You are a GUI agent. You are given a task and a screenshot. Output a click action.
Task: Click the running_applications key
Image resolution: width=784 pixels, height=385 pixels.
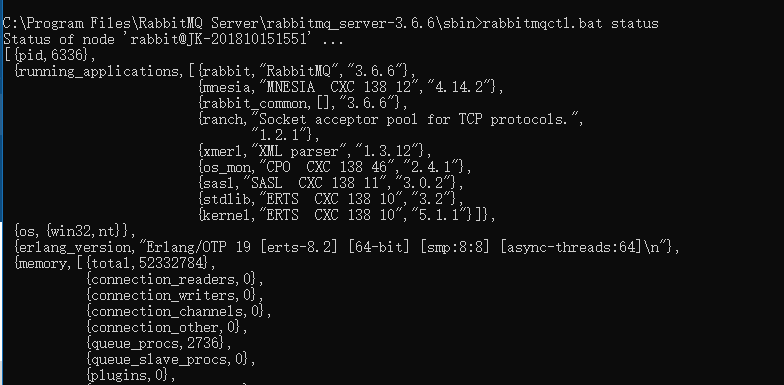point(98,72)
